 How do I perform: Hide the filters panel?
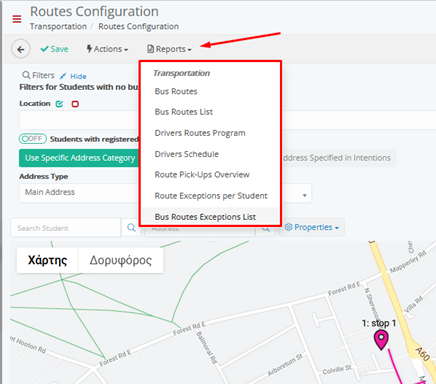click(x=73, y=76)
